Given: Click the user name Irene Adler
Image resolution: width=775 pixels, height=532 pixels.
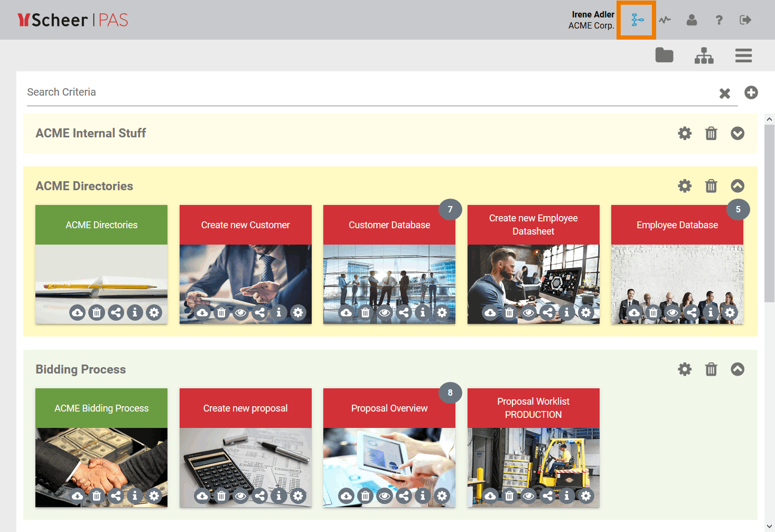Looking at the screenshot, I should (x=593, y=14).
